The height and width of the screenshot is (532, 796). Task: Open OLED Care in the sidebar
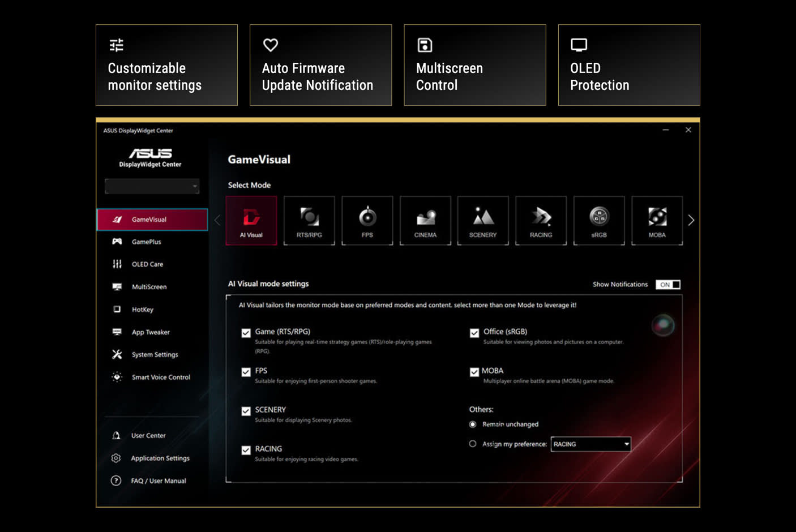coord(152,264)
